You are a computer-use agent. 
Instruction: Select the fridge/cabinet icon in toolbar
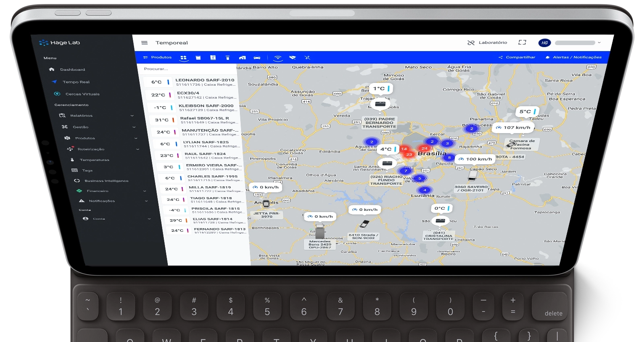point(213,58)
